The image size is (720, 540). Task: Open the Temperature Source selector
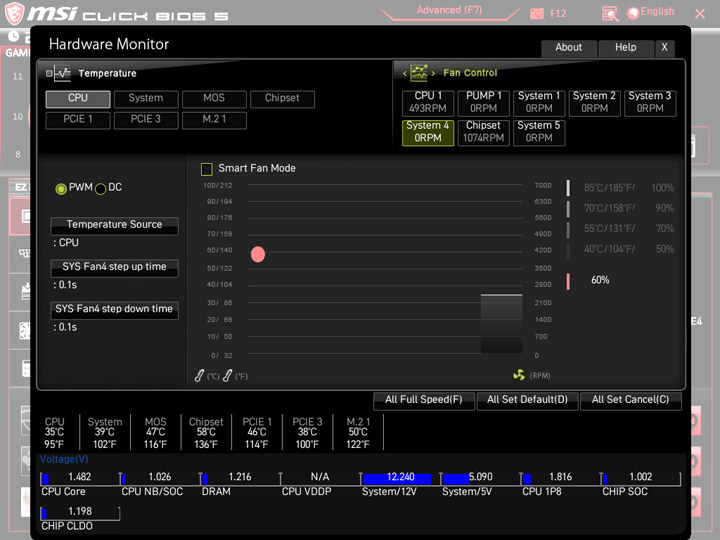tap(114, 225)
